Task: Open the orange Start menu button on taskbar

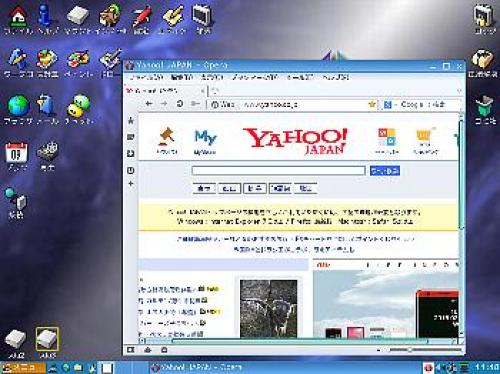Action: coord(23,367)
